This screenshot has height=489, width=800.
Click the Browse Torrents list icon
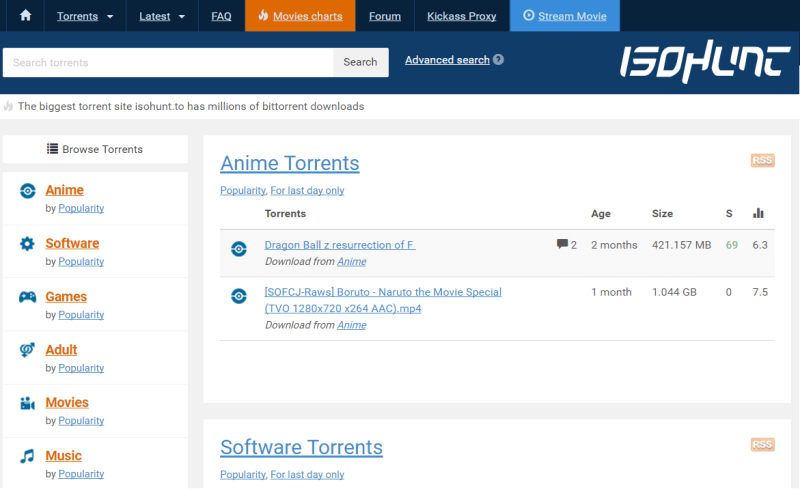52,149
